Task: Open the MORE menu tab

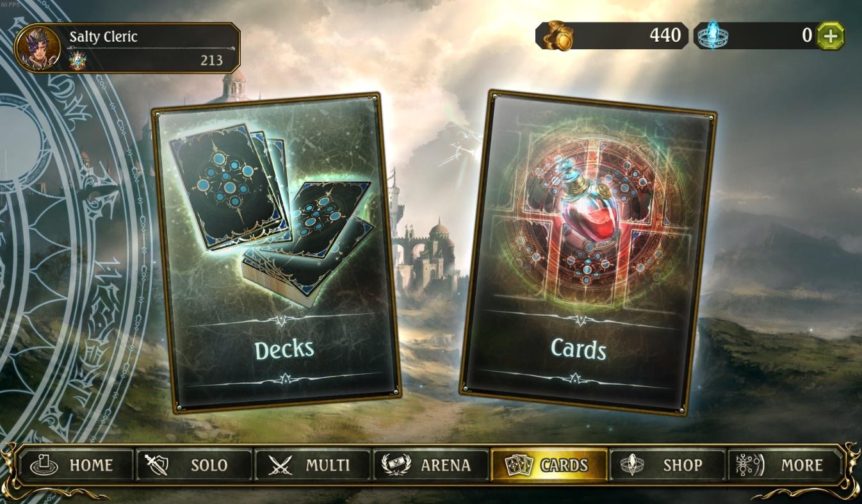Action: click(x=785, y=465)
